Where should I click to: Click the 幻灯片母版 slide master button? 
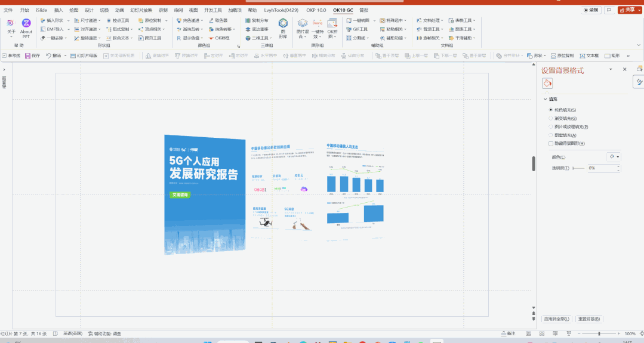(x=84, y=55)
